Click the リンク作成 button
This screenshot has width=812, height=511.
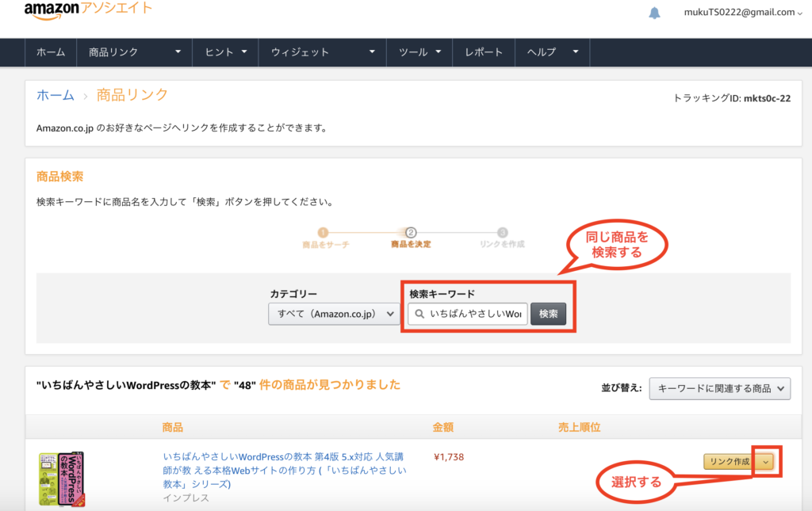pos(730,461)
